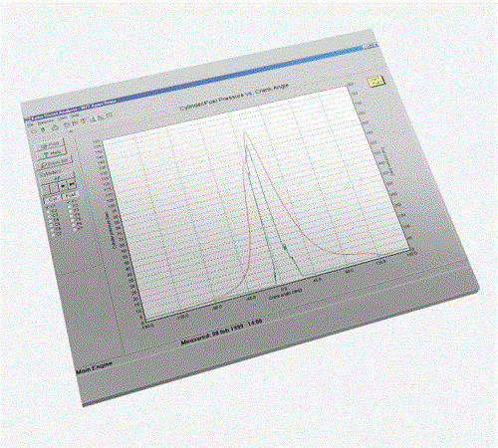Click the Help button below Print
The image size is (498, 448).
[52, 153]
